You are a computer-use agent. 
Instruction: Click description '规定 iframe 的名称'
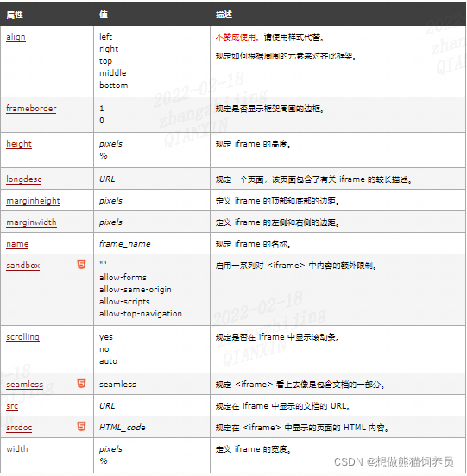(253, 244)
